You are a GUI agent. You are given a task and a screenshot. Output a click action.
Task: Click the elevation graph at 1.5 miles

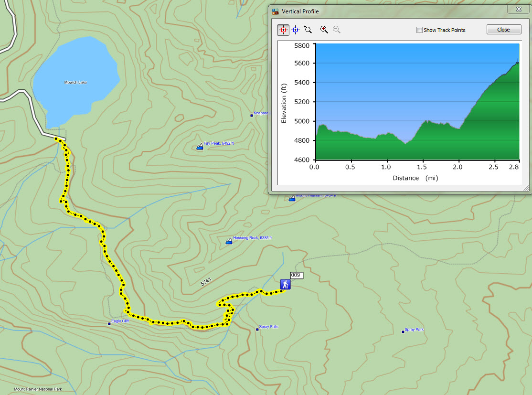point(422,143)
